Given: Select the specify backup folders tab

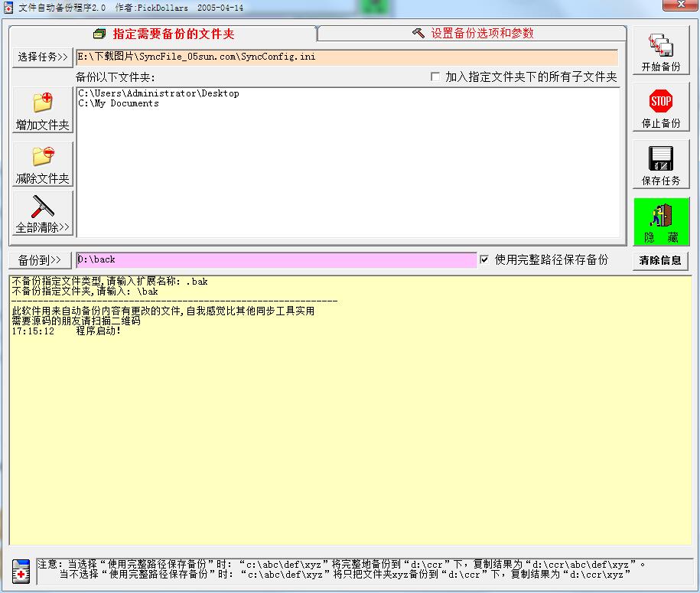Looking at the screenshot, I should (163, 34).
